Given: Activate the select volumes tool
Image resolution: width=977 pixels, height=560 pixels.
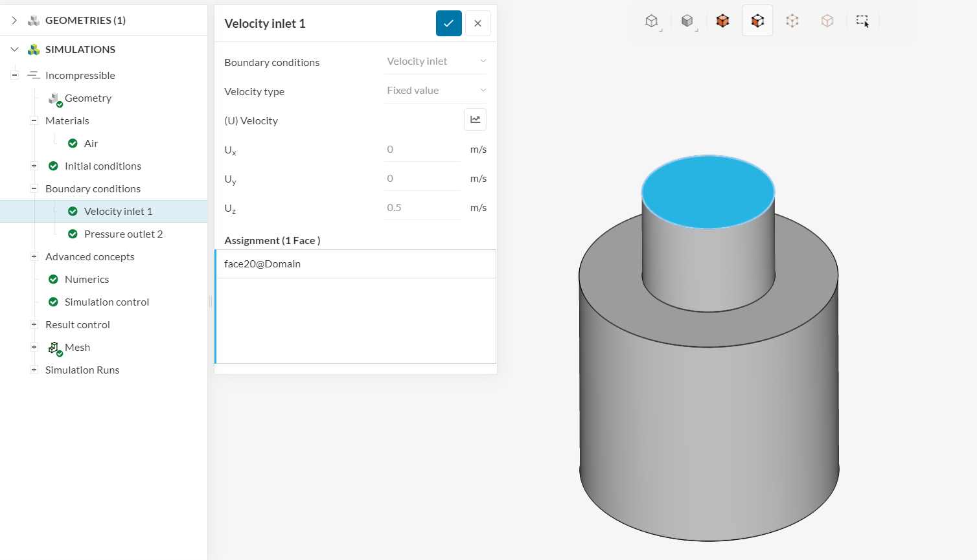Looking at the screenshot, I should (722, 21).
